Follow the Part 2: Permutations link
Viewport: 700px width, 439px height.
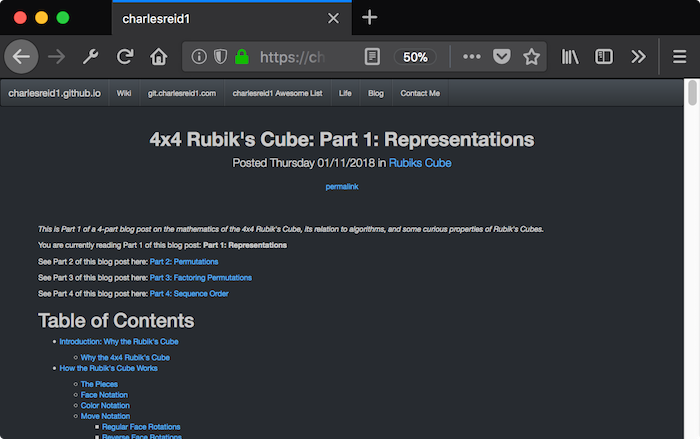[x=184, y=262]
